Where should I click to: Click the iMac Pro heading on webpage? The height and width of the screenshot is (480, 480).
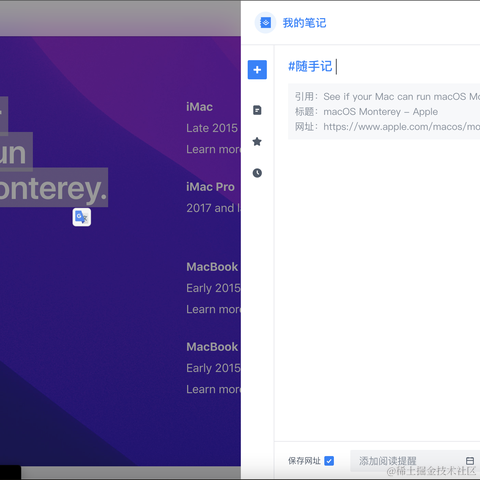(x=210, y=187)
